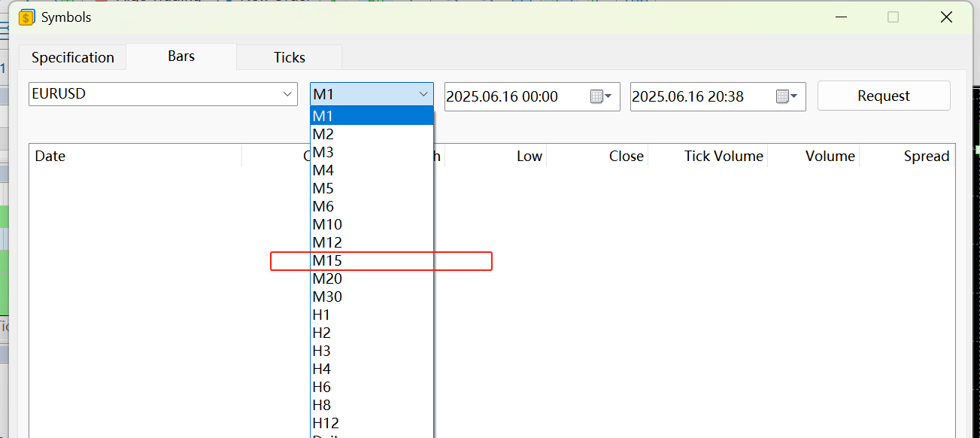Image resolution: width=980 pixels, height=438 pixels.
Task: Pick M4 from the timeframe list
Action: (x=372, y=170)
